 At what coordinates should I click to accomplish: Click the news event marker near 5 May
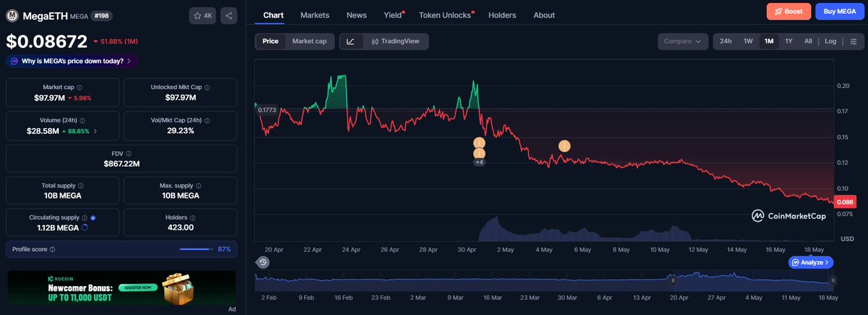[x=564, y=146]
